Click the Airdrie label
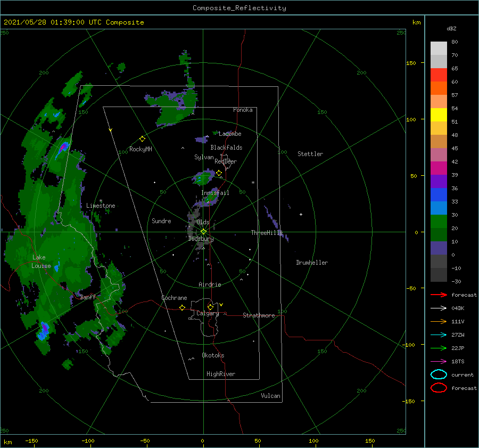 [210, 284]
